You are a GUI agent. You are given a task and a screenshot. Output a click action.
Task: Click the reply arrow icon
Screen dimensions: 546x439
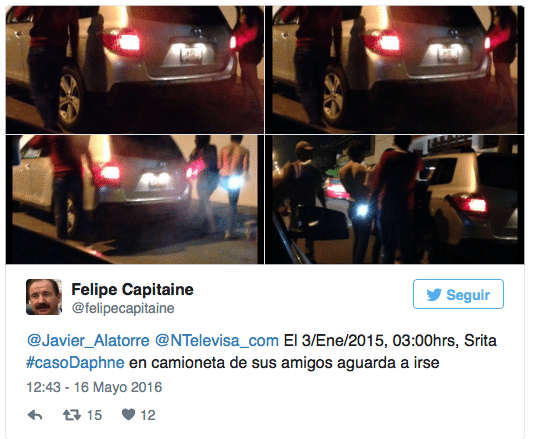coord(35,415)
